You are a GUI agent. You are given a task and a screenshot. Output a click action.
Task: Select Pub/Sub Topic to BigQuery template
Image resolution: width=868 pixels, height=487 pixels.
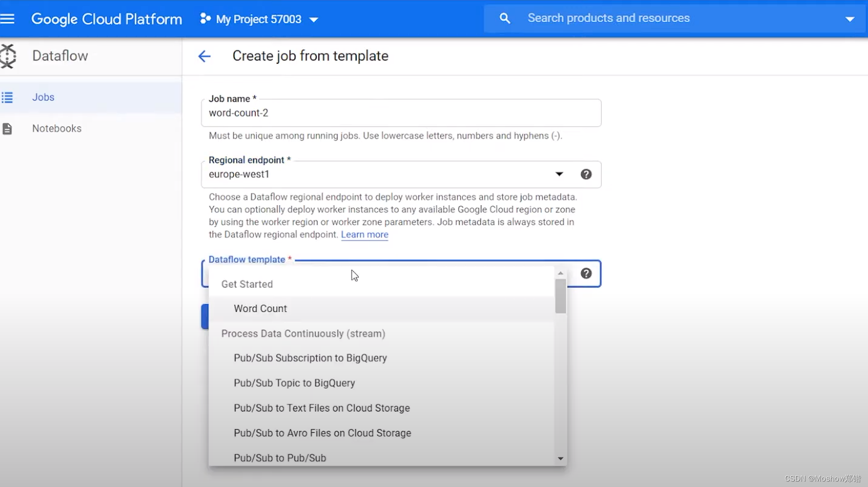click(x=381, y=383)
